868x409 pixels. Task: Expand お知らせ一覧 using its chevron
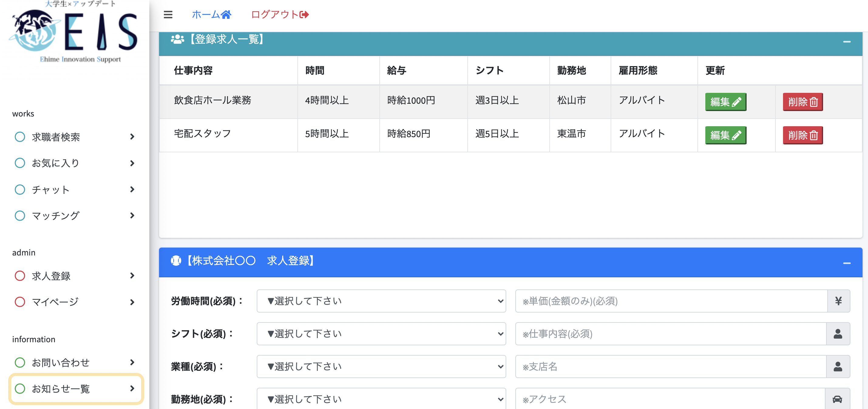(132, 388)
